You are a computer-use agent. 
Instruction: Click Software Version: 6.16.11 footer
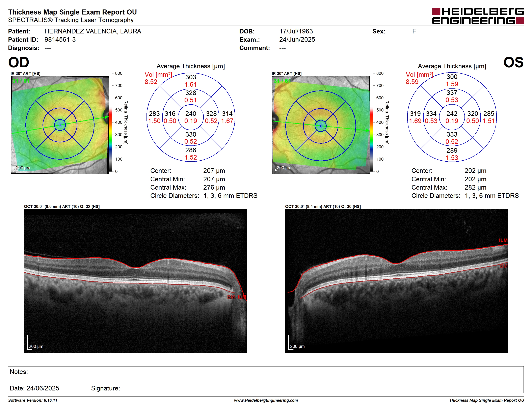tap(33, 400)
